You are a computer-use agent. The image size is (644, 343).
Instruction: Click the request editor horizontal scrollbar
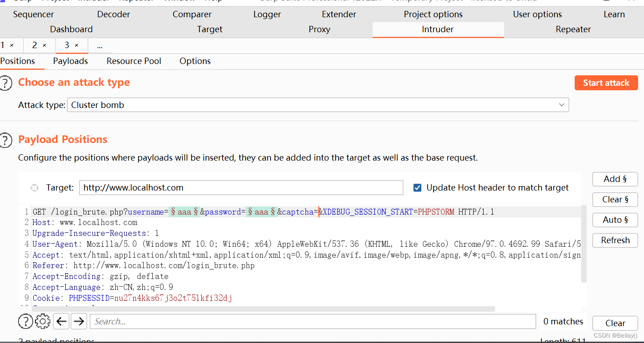click(x=263, y=309)
